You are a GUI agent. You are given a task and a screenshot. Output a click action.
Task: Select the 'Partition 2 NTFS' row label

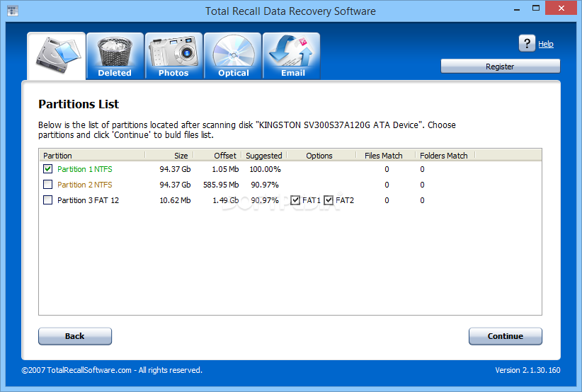(85, 185)
